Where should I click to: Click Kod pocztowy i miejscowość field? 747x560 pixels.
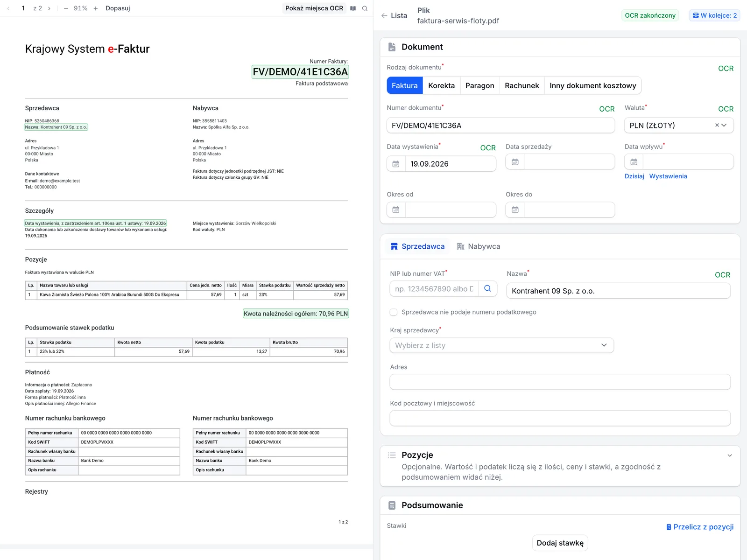[x=560, y=418]
